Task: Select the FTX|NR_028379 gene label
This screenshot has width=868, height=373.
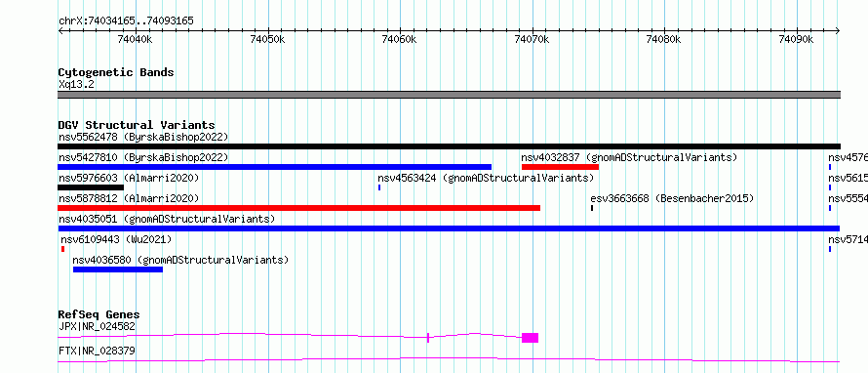Action: [x=97, y=351]
